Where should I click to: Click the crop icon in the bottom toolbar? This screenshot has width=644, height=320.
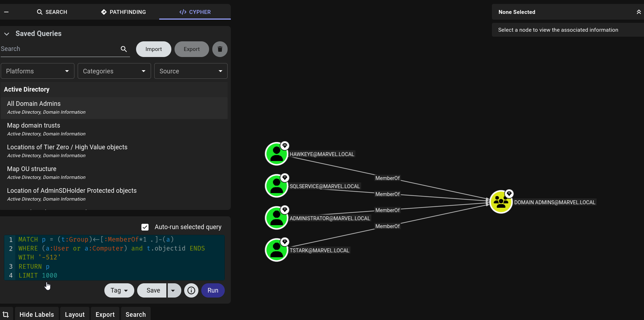tap(6, 314)
